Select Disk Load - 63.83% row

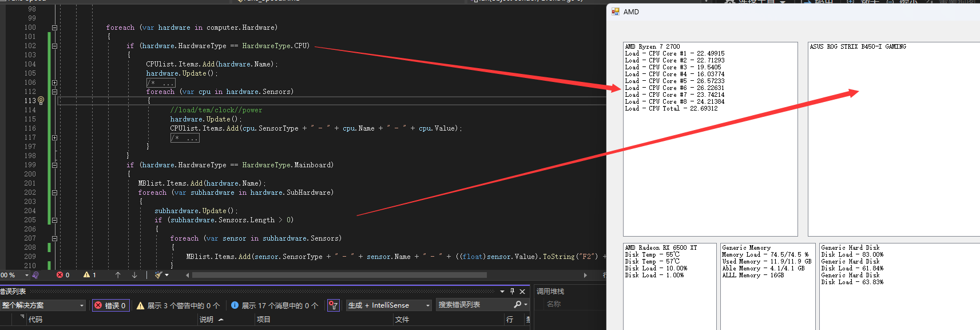(x=852, y=282)
